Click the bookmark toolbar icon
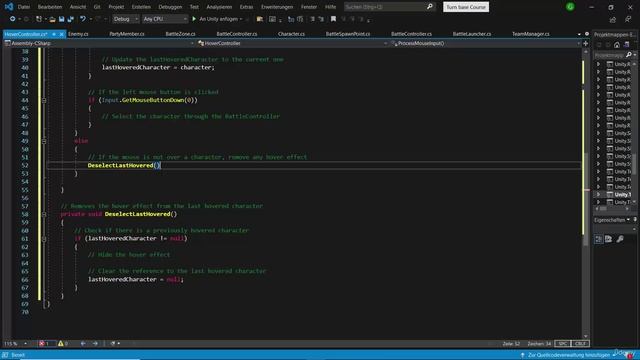Viewport: 640px width, 360px height. (333, 19)
